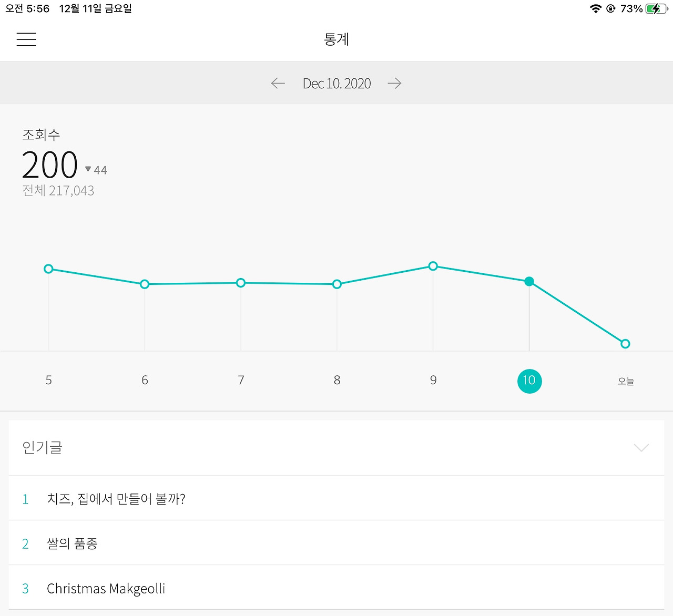Click the chart data point for day 9
The height and width of the screenshot is (616, 673).
coord(433,266)
